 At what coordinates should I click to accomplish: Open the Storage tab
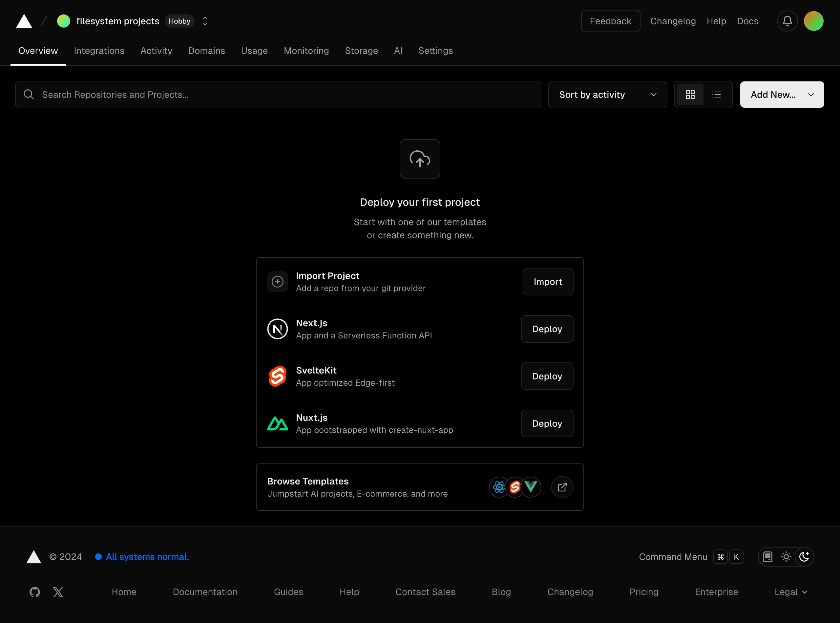361,51
